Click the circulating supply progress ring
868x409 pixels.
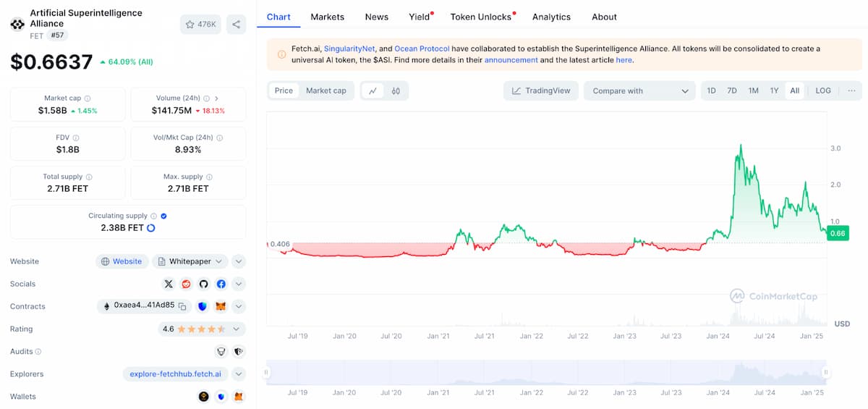[150, 228]
